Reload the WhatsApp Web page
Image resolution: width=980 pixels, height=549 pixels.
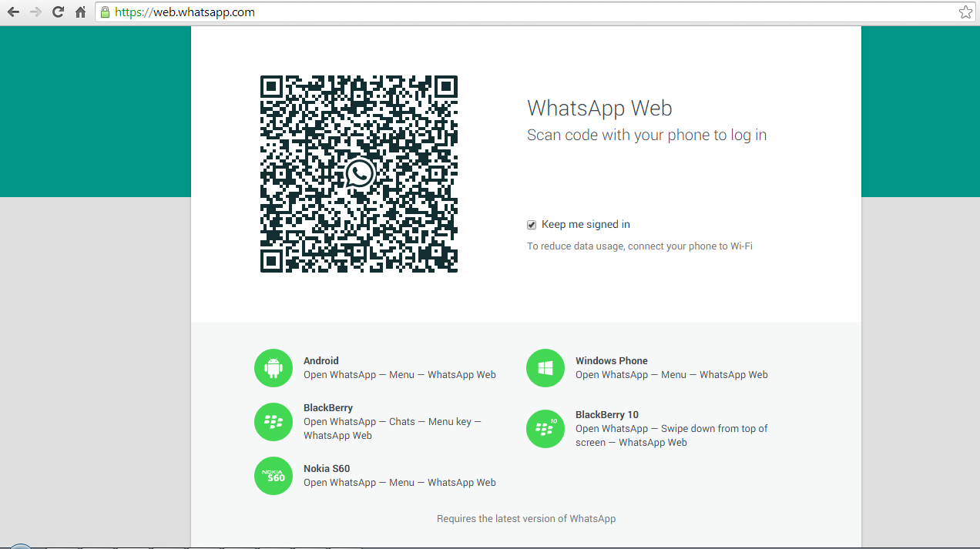click(x=58, y=12)
